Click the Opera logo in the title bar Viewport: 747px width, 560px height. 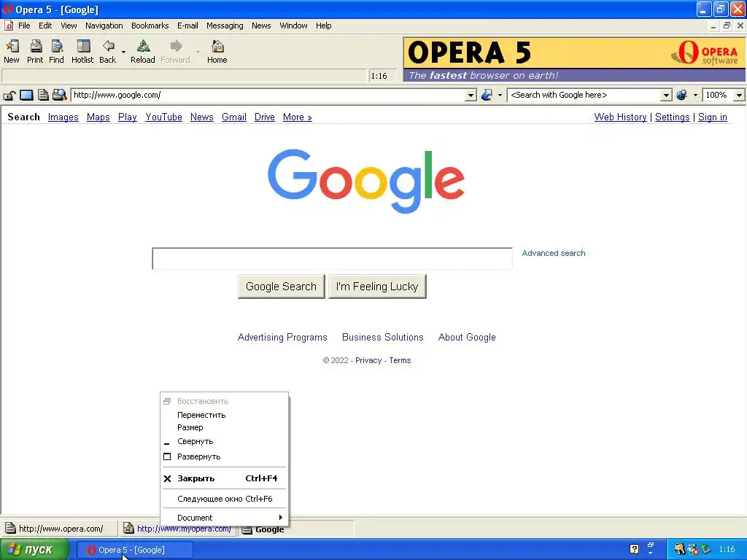pos(7,9)
